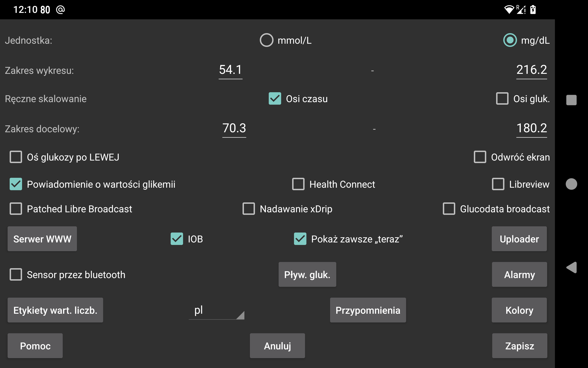
Task: Tap the roaming signal strength icon
Action: [x=521, y=10]
